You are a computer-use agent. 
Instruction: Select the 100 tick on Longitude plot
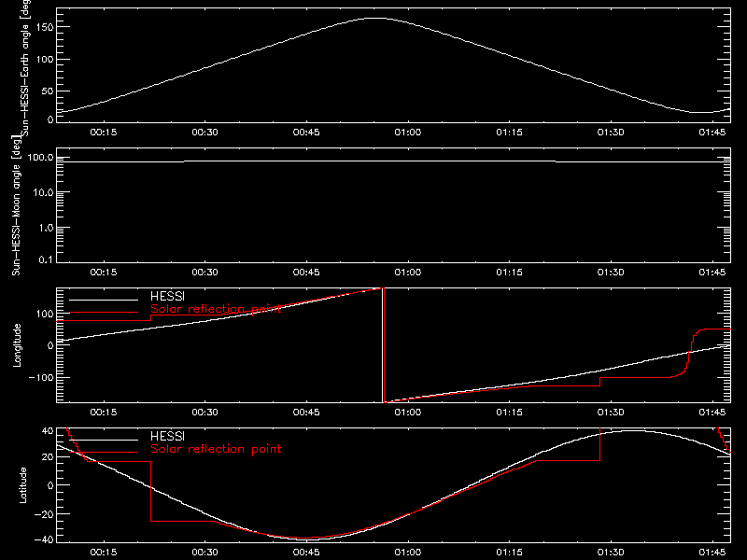tap(44, 314)
